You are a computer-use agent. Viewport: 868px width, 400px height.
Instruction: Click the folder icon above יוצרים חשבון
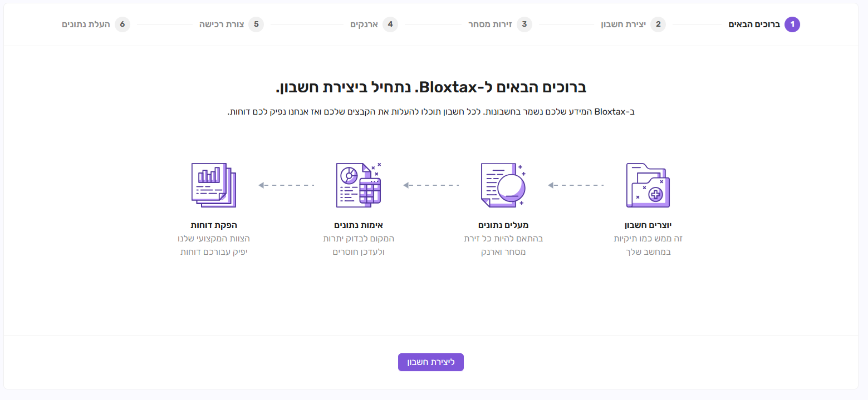[x=648, y=185]
